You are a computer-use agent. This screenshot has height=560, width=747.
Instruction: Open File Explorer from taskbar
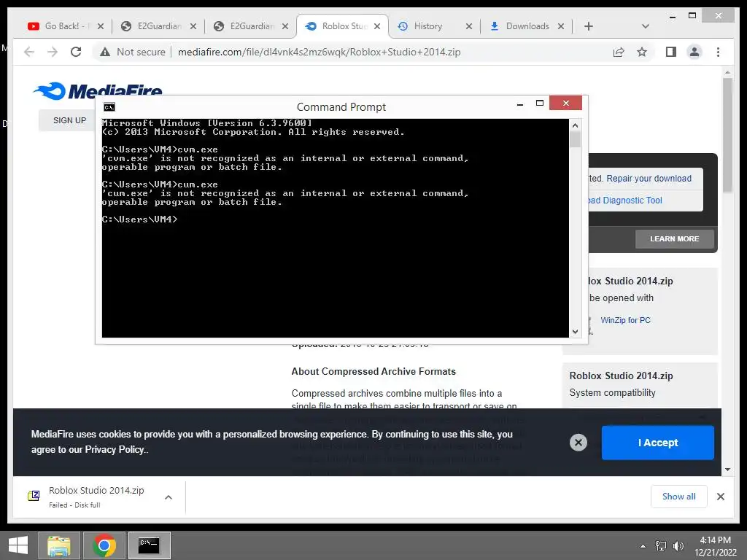pos(59,545)
